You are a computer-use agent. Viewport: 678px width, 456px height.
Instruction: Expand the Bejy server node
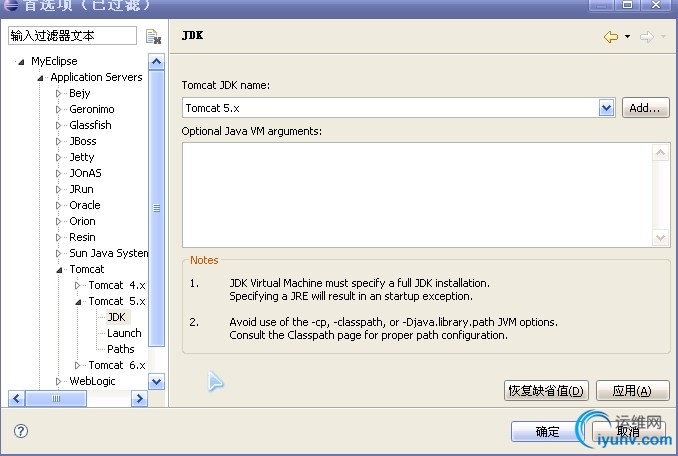pyautogui.click(x=58, y=93)
